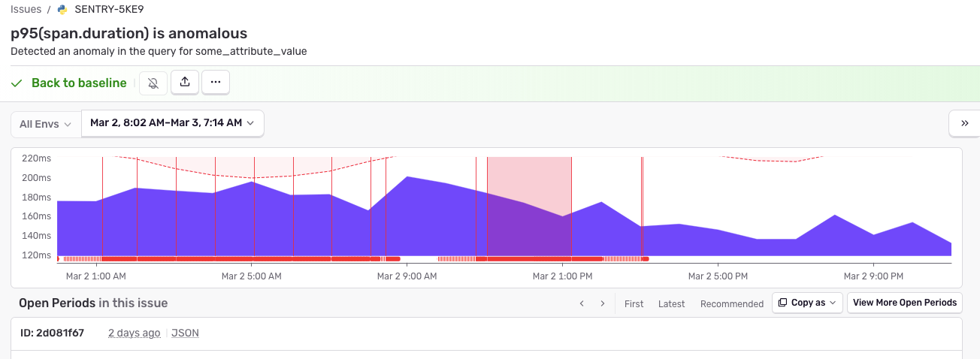Go to previous open period arrow

coord(582,303)
